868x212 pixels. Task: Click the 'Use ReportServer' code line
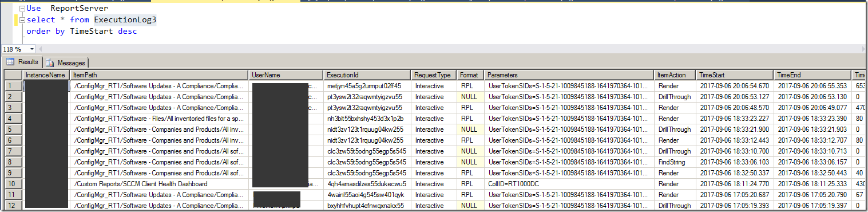(67, 9)
